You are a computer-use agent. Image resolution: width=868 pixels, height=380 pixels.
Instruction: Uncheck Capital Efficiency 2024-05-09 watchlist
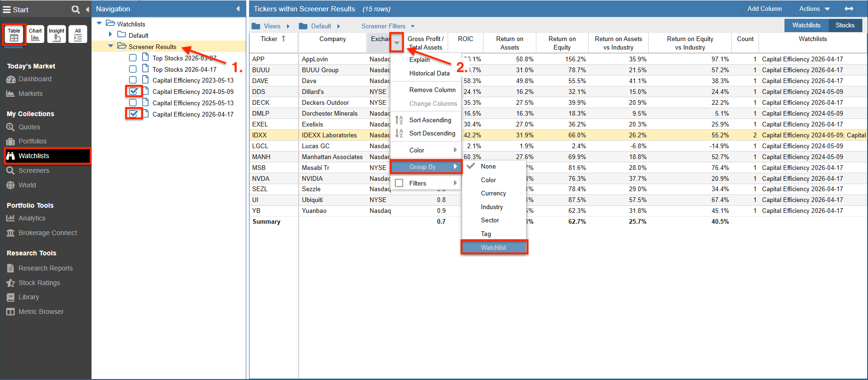tap(134, 91)
